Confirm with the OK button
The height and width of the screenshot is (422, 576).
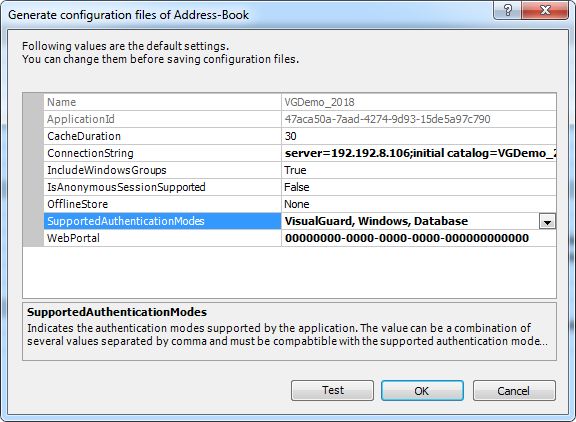(x=422, y=390)
